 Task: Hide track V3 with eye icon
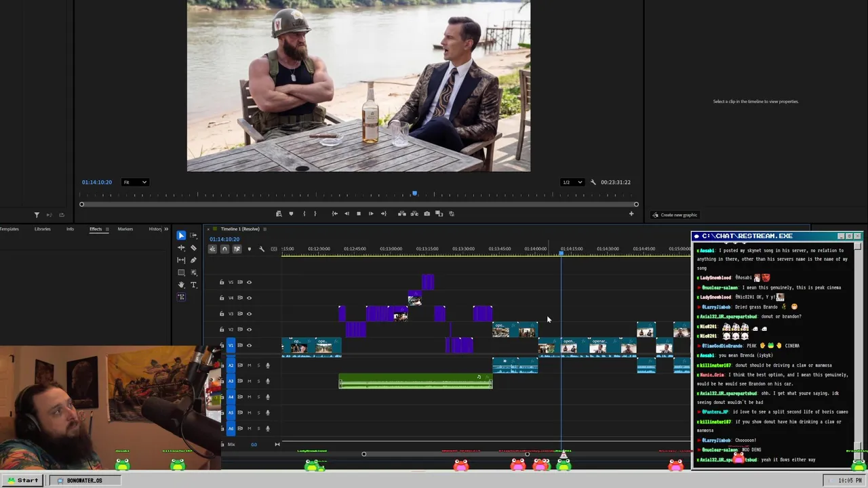pos(250,314)
